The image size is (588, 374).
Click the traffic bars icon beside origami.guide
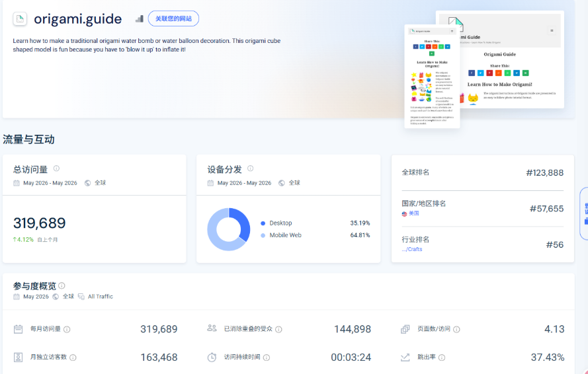pyautogui.click(x=140, y=19)
